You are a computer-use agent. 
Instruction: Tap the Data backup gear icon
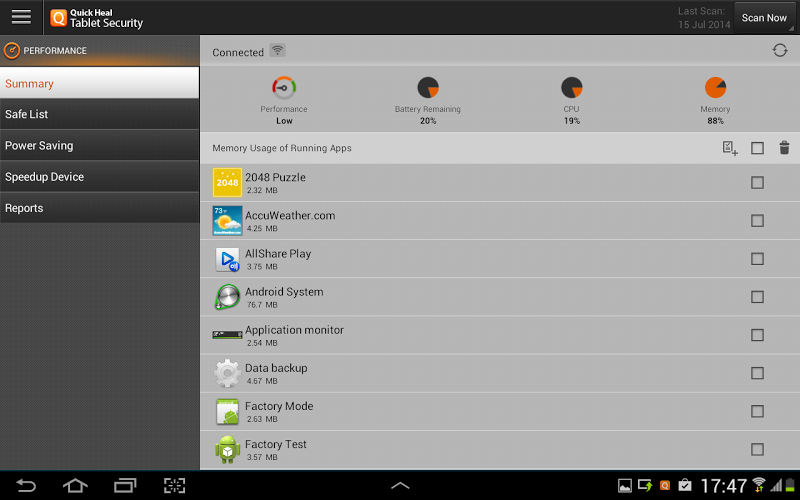click(x=227, y=373)
